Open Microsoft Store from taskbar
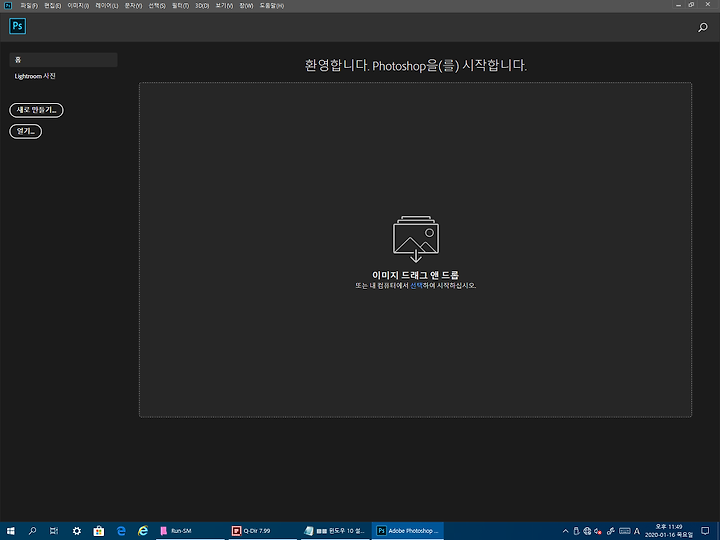This screenshot has width=720, height=540. pyautogui.click(x=99, y=531)
